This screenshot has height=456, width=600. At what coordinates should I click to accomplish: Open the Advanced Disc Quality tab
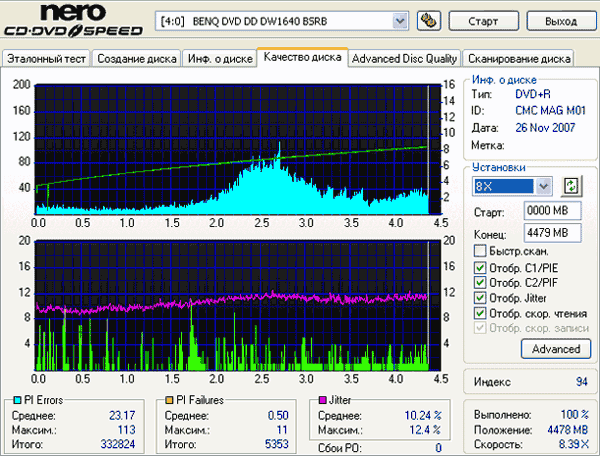(404, 59)
